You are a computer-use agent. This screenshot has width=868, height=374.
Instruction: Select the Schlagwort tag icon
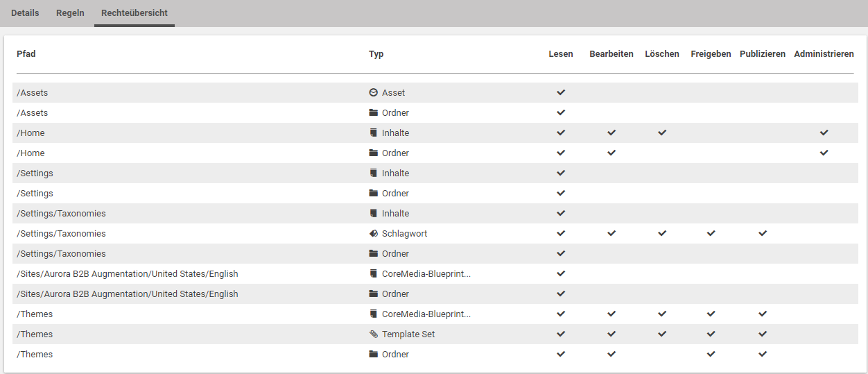tap(374, 234)
